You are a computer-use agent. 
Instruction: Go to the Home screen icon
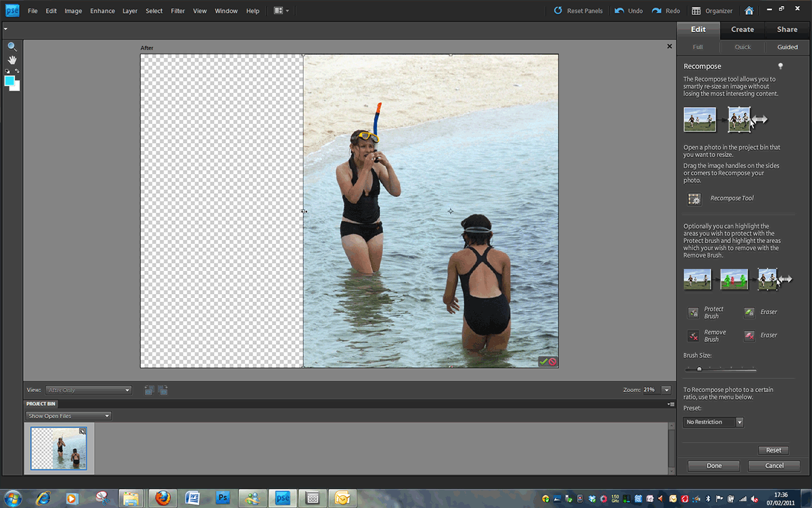point(749,11)
